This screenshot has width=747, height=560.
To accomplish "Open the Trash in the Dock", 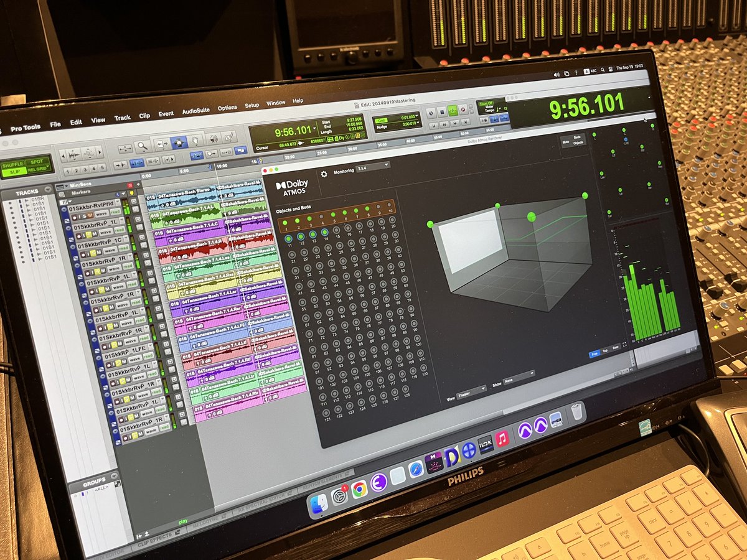I will [577, 411].
